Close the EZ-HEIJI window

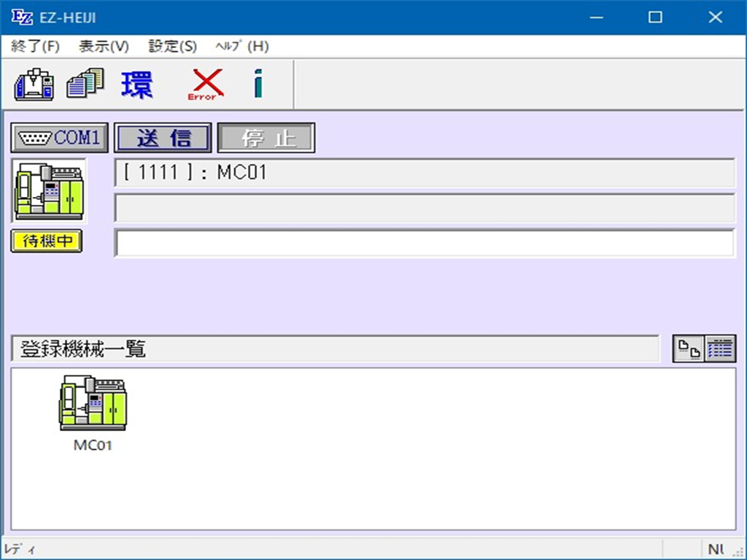click(x=716, y=17)
